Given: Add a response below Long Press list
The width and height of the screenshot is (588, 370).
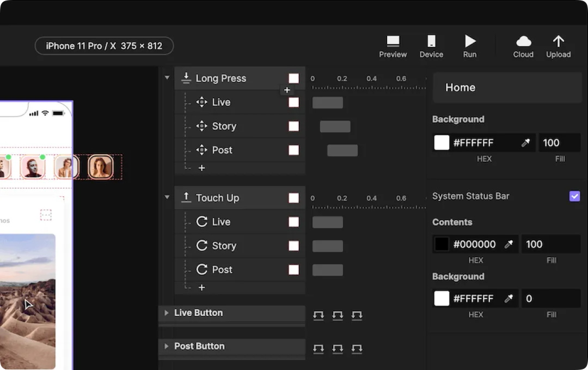Looking at the screenshot, I should click(201, 168).
